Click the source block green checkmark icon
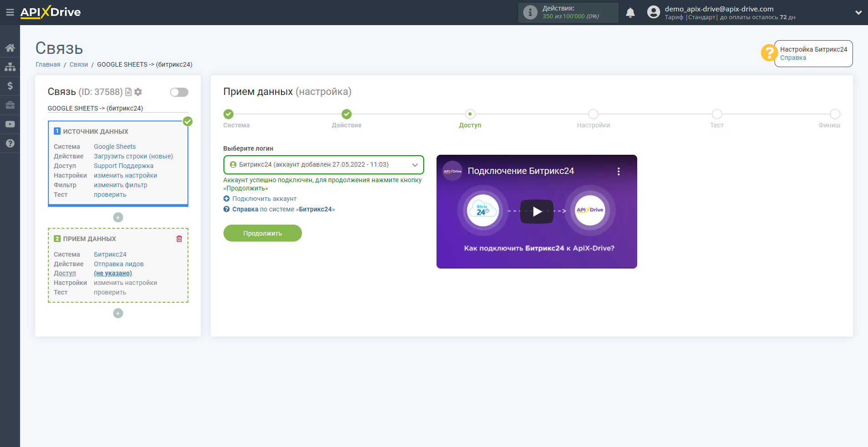The height and width of the screenshot is (447, 868). point(187,121)
